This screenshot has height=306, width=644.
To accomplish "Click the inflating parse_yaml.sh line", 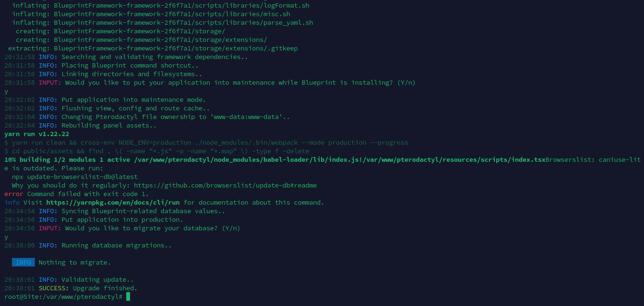I will [x=162, y=22].
